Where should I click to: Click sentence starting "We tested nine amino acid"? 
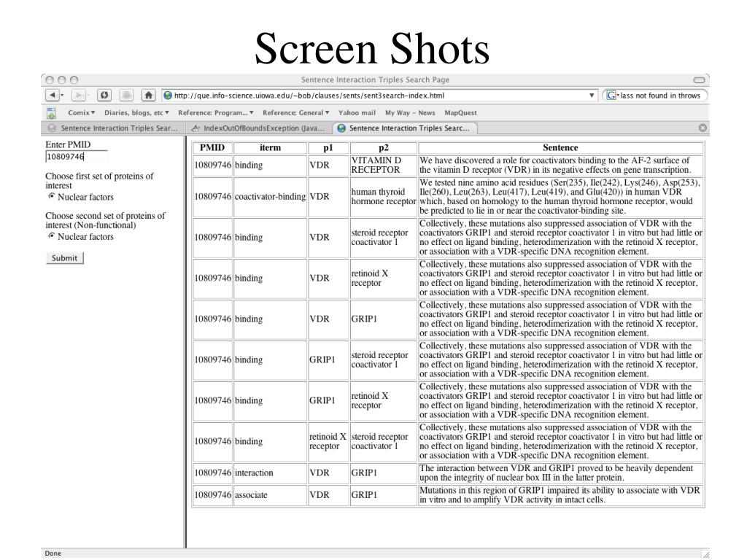click(x=561, y=197)
